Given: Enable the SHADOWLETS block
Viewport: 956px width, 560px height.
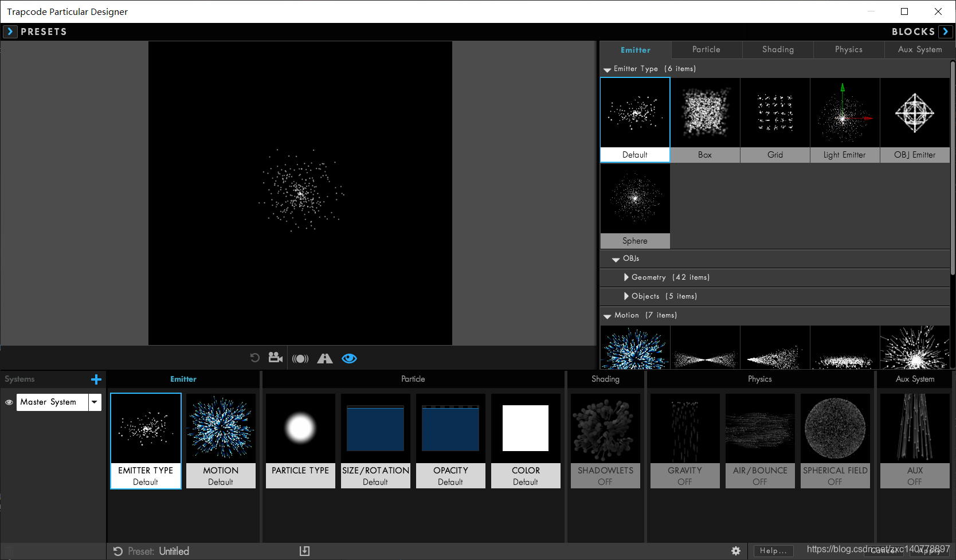Looking at the screenshot, I should 605,441.
